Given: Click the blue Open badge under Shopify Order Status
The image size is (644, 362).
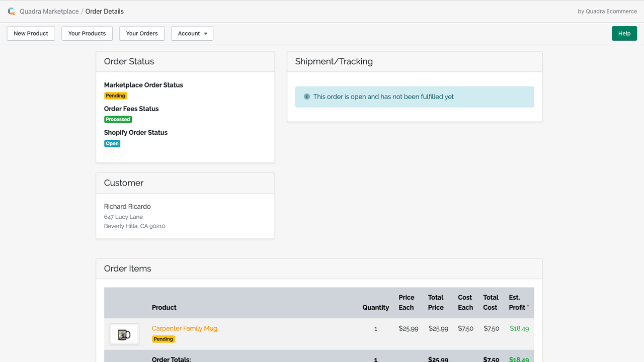Looking at the screenshot, I should 112,143.
